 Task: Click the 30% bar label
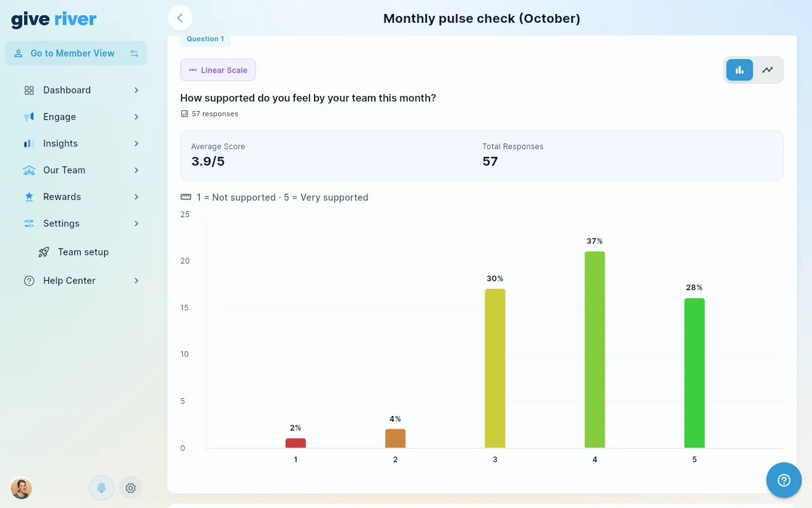[495, 279]
